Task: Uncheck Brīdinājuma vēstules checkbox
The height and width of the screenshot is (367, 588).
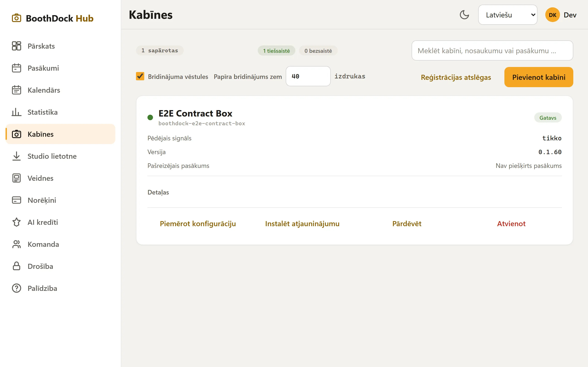Action: [140, 76]
